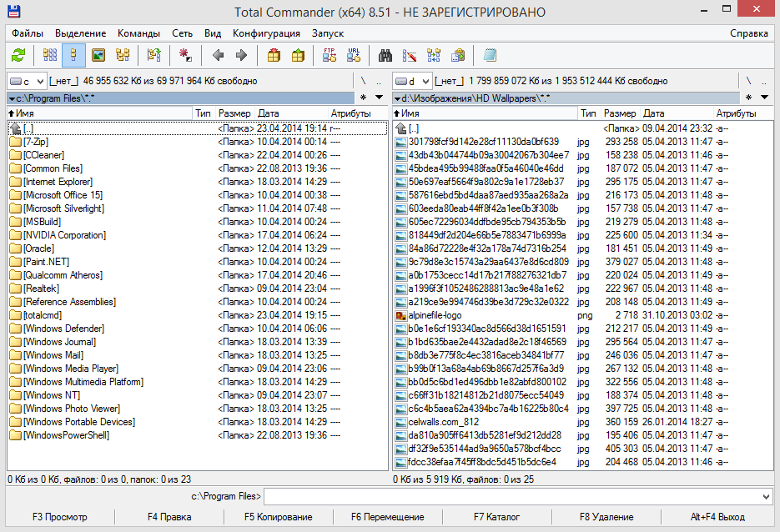Select the [totalcmd] folder

(198, 315)
